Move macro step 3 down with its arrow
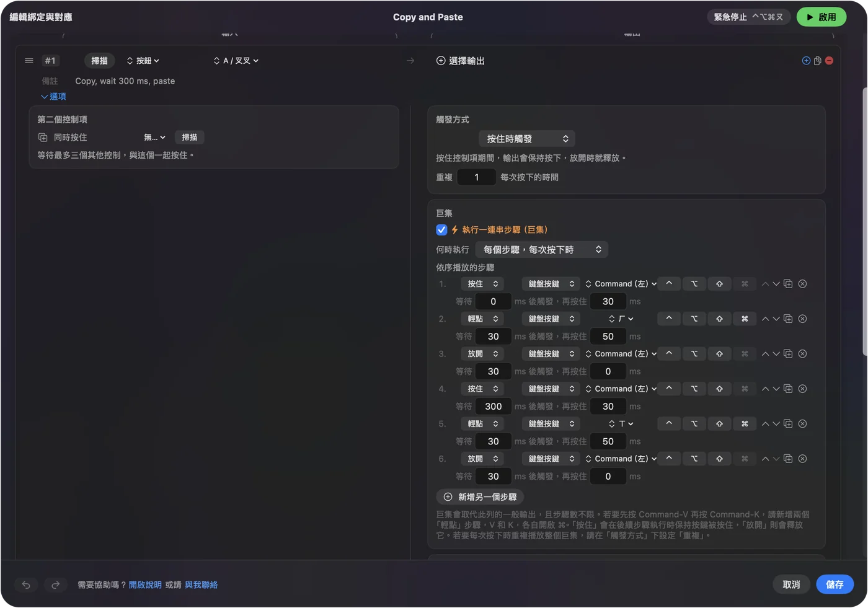 [776, 354]
